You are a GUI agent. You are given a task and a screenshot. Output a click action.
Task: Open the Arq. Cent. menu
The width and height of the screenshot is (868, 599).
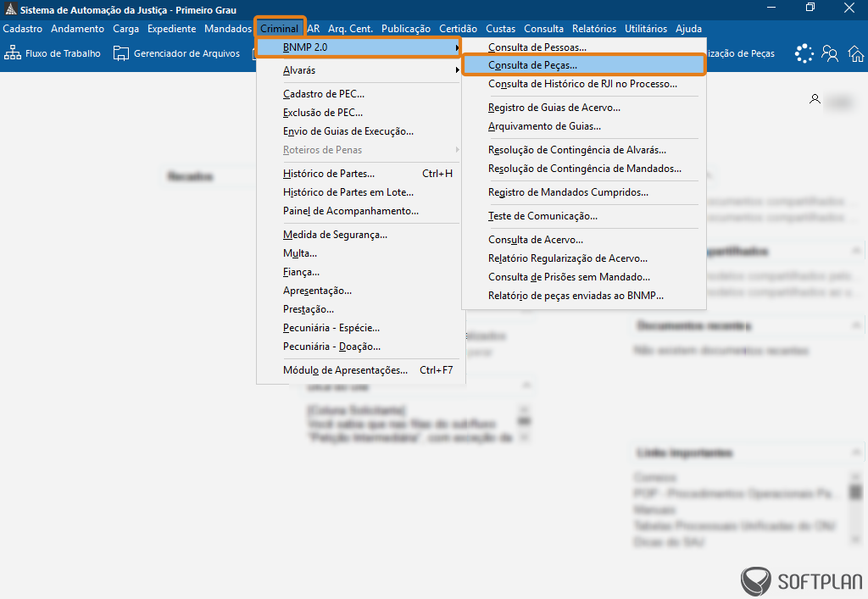click(x=350, y=29)
